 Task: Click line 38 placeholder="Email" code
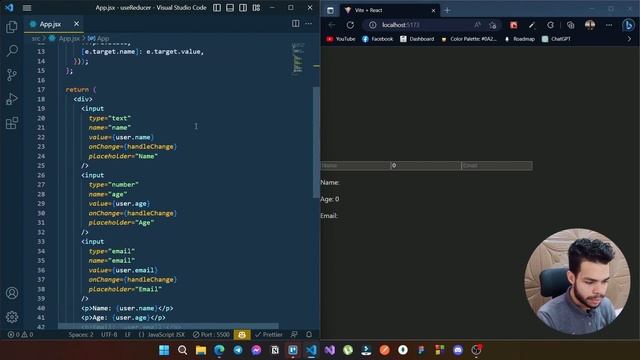coord(125,289)
